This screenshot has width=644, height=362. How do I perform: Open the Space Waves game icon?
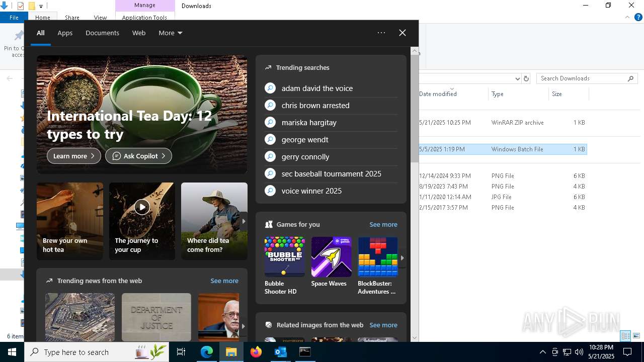332,257
